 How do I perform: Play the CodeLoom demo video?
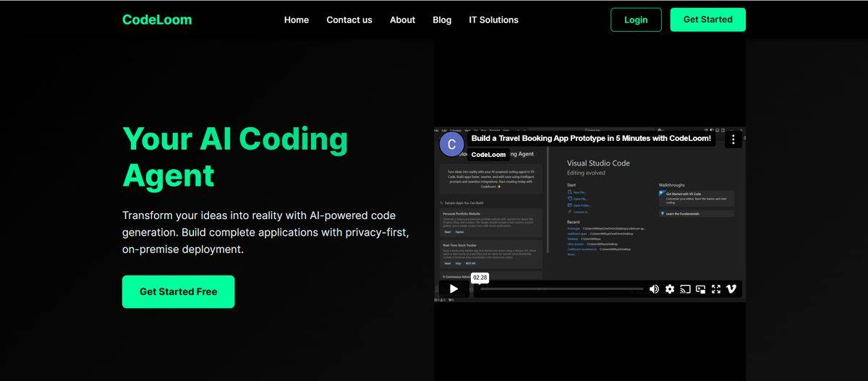pos(454,288)
